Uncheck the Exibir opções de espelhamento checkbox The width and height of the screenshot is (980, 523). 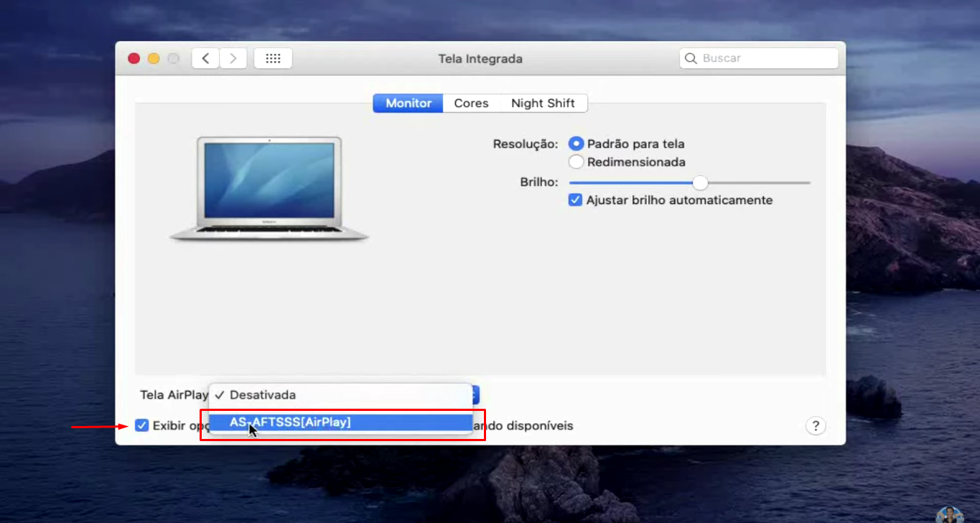tap(142, 426)
